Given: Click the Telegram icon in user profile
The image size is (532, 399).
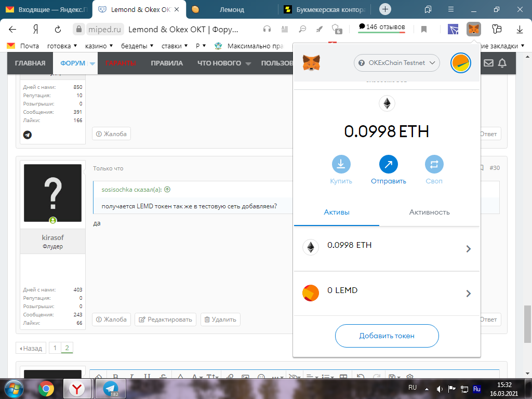Looking at the screenshot, I should coord(28,135).
